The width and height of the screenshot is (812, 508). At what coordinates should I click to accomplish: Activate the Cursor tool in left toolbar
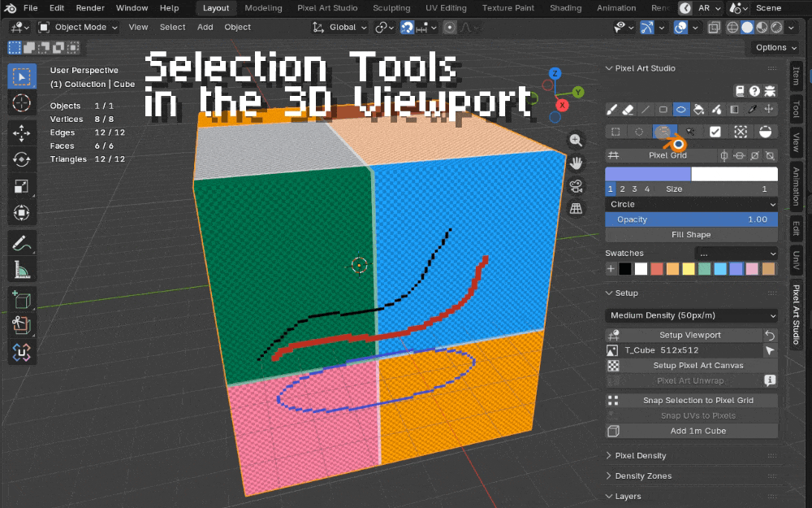click(21, 103)
